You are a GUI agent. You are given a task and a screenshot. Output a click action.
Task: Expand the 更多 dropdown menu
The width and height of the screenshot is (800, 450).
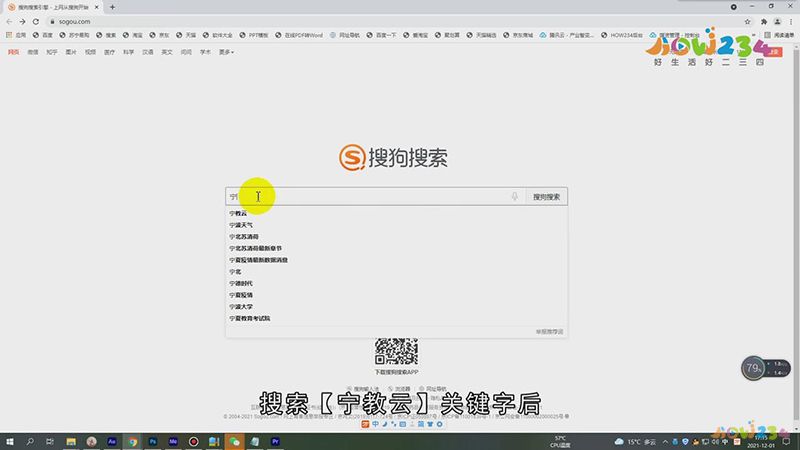pyautogui.click(x=227, y=52)
